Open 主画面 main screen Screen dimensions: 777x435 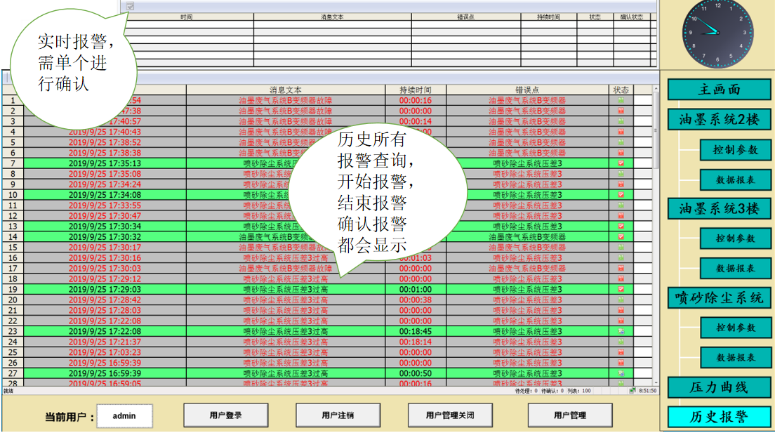click(x=719, y=90)
